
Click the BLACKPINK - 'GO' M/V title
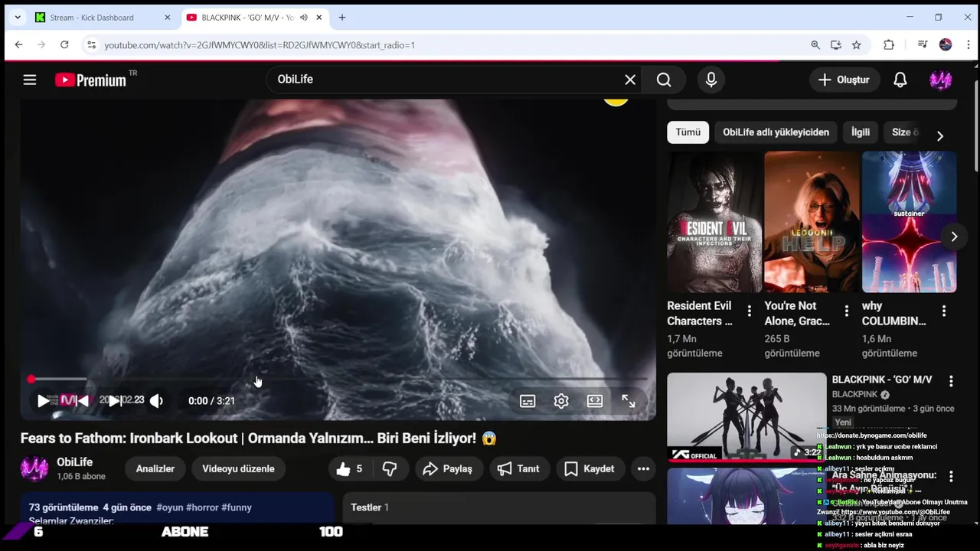tap(882, 380)
